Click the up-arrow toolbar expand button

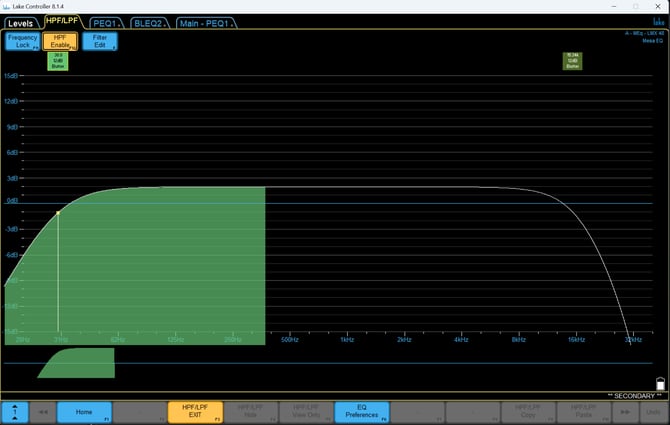click(15, 412)
